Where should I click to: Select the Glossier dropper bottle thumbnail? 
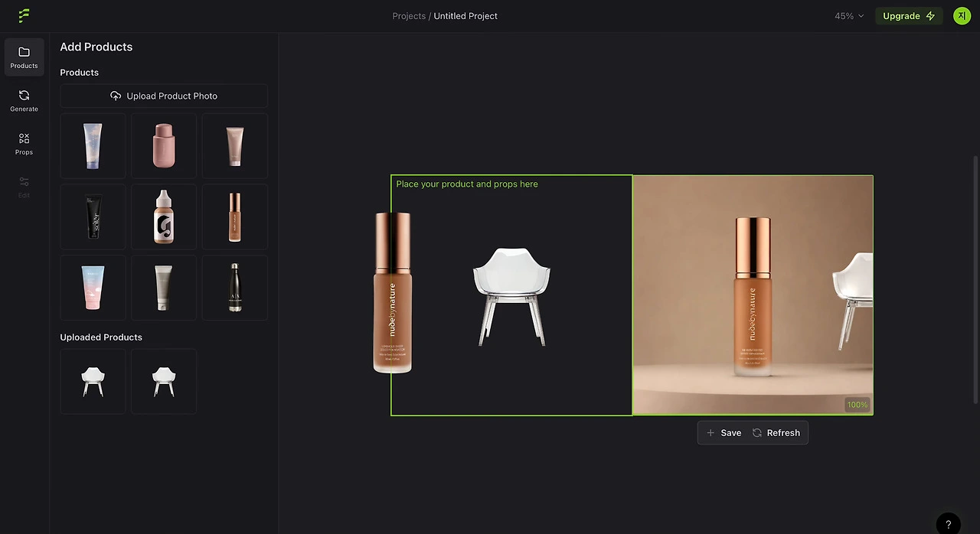[x=164, y=217]
